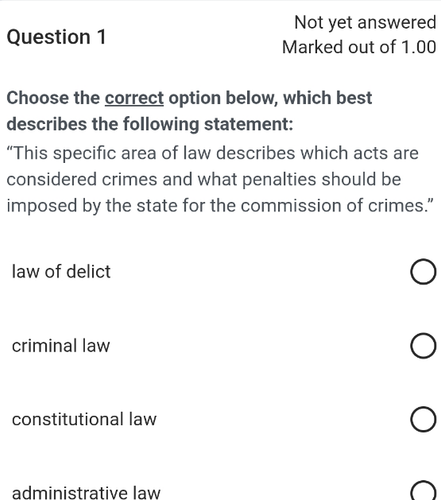Click the 'Not yet answered' status text
The height and width of the screenshot is (500, 441).
tap(365, 22)
